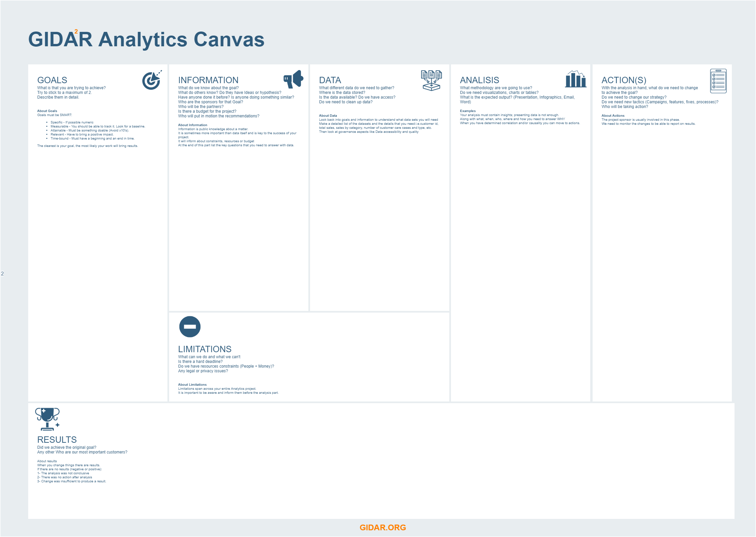Image resolution: width=756 pixels, height=537 pixels.
Task: Click the GIDAR Analytics Canvas title
Action: pyautogui.click(x=146, y=40)
